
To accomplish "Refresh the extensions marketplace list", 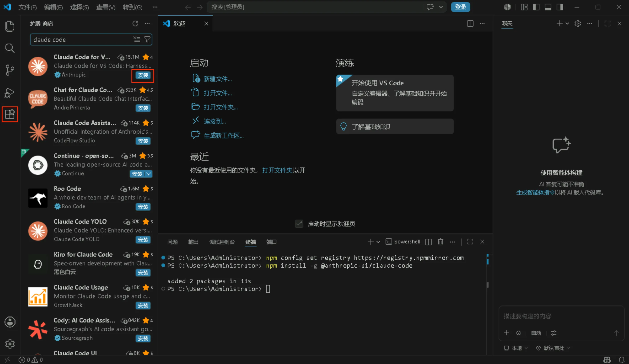I will (x=135, y=23).
